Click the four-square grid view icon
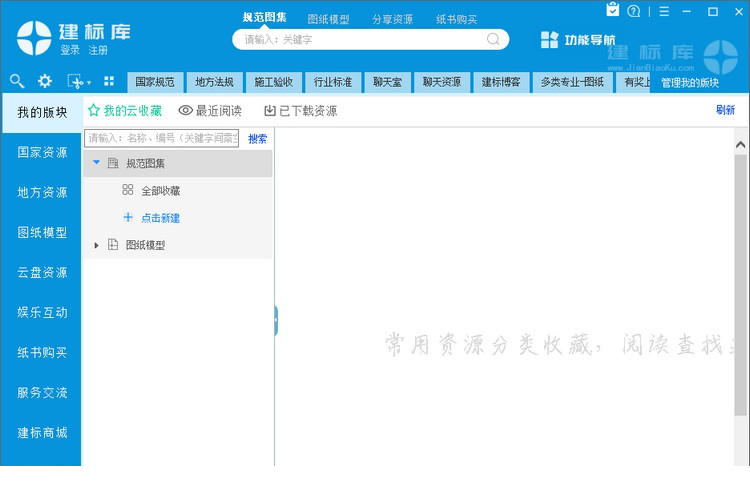This screenshot has width=750, height=484. point(109,81)
